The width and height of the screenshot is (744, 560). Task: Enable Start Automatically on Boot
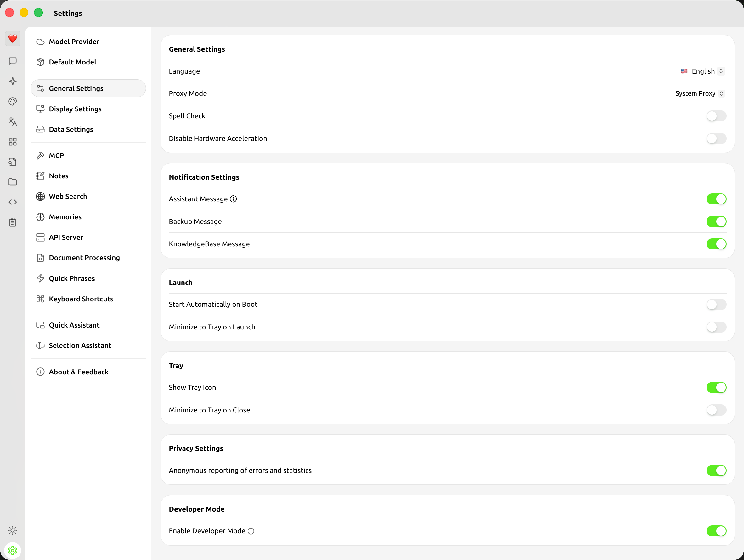click(x=716, y=304)
